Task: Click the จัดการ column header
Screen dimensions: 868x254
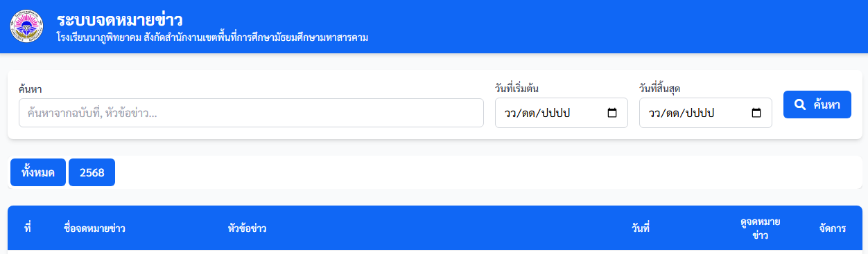Action: click(x=832, y=228)
